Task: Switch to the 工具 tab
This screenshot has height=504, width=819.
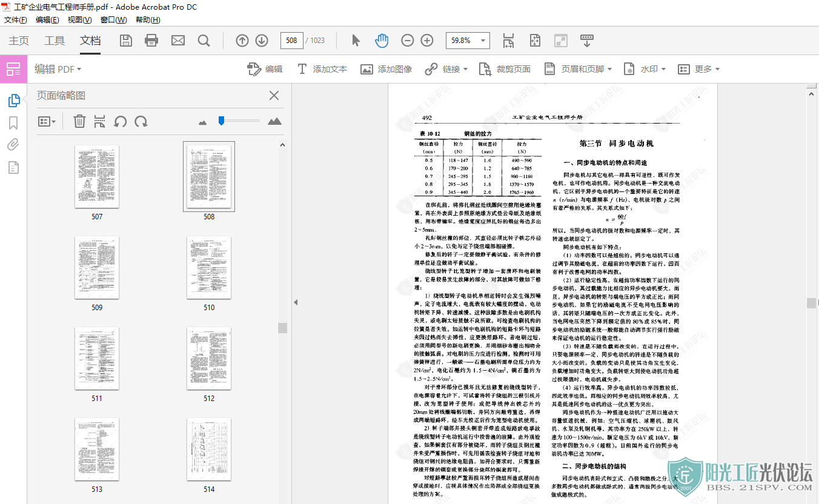Action: (x=55, y=41)
